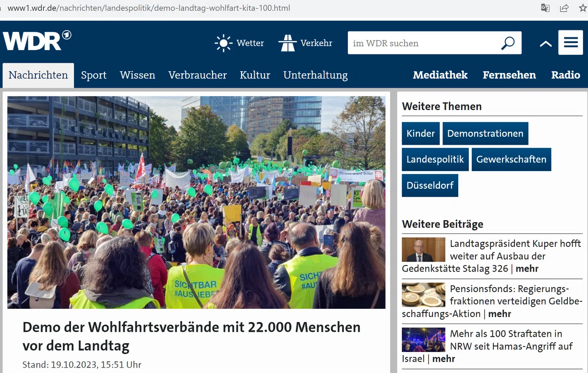The width and height of the screenshot is (588, 373).
Task: Click the magnifying glass search icon
Action: coord(508,43)
